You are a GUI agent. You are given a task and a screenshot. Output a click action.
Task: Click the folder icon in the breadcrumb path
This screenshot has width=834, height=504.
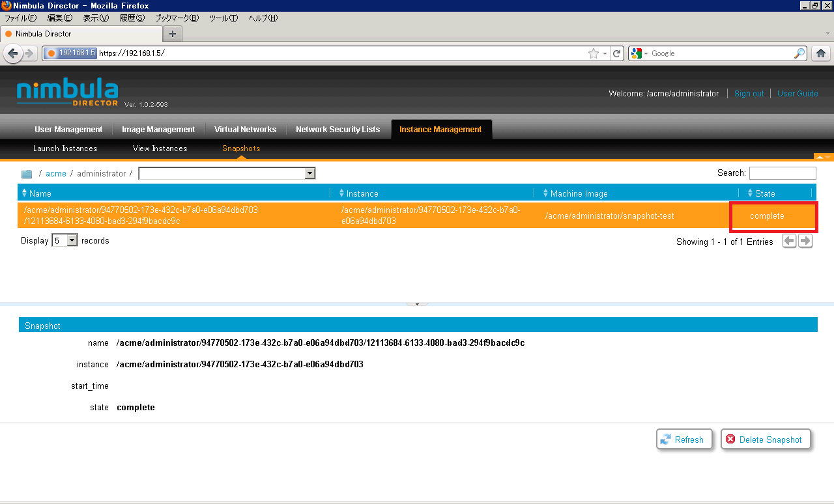pyautogui.click(x=27, y=174)
